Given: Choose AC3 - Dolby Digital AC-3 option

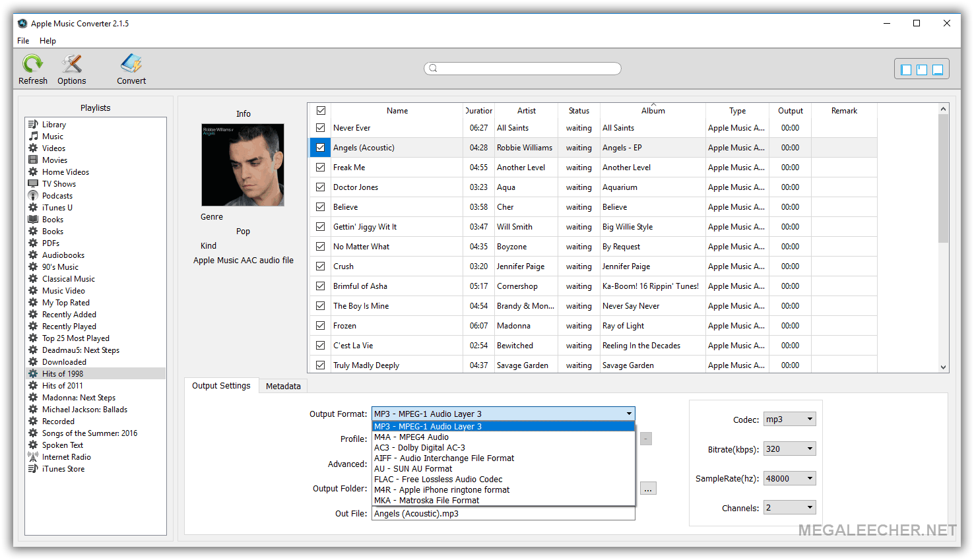Looking at the screenshot, I should [503, 447].
